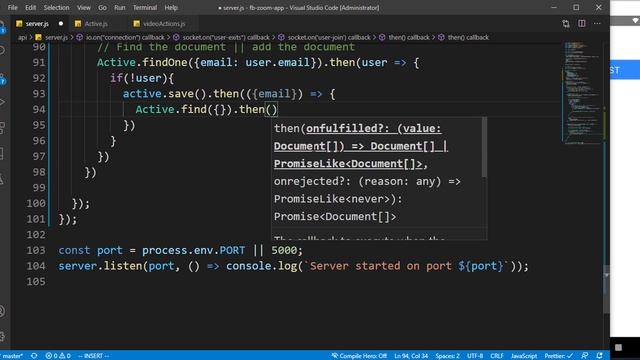Screen dimensions: 640x360
Task: Click the Prettier status item
Action: (558, 356)
